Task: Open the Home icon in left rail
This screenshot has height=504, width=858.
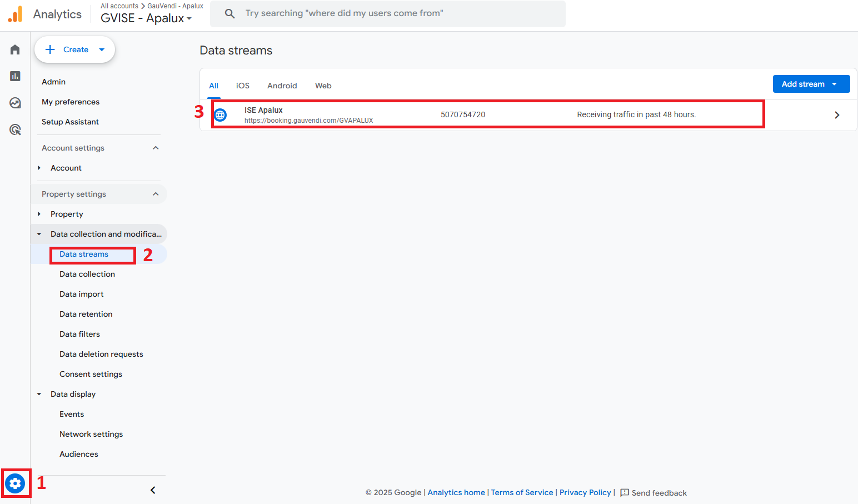Action: (15, 50)
